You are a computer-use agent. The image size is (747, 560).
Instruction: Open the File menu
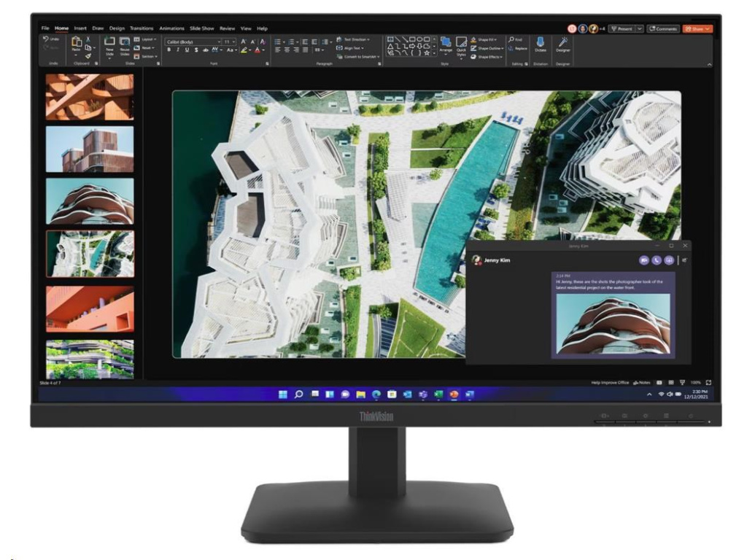[45, 28]
